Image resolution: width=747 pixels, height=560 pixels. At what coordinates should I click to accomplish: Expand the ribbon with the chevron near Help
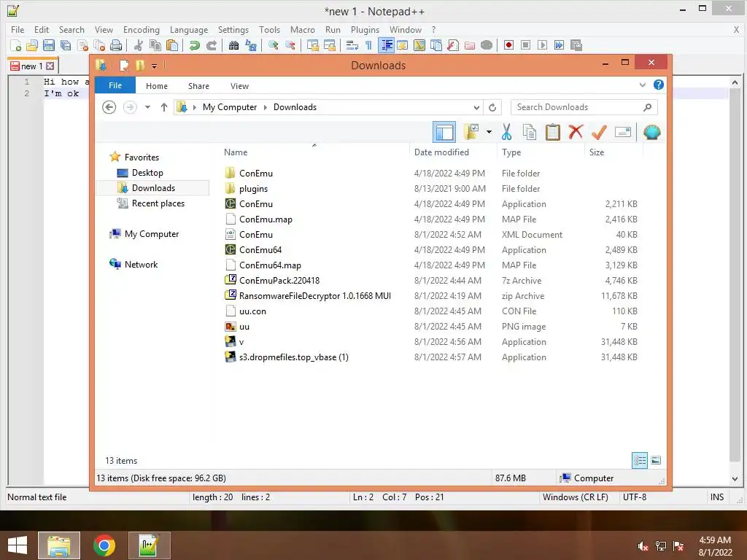[642, 85]
